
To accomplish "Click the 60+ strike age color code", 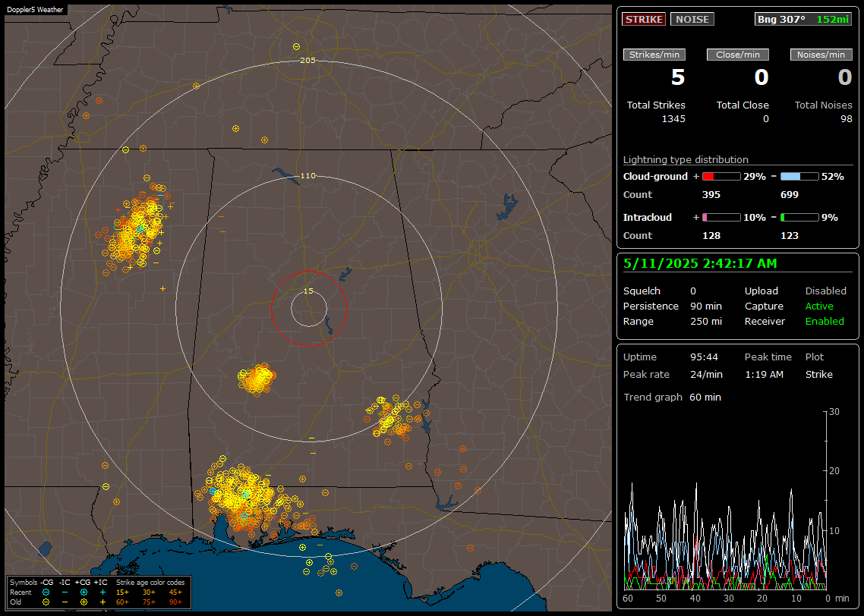I will point(122,602).
